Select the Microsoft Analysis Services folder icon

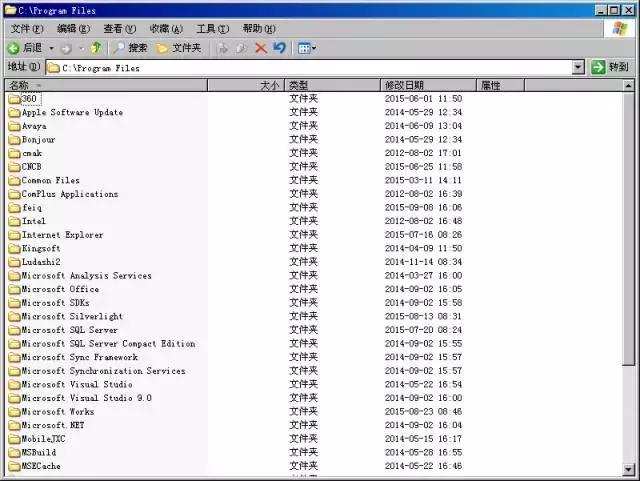pos(14,276)
